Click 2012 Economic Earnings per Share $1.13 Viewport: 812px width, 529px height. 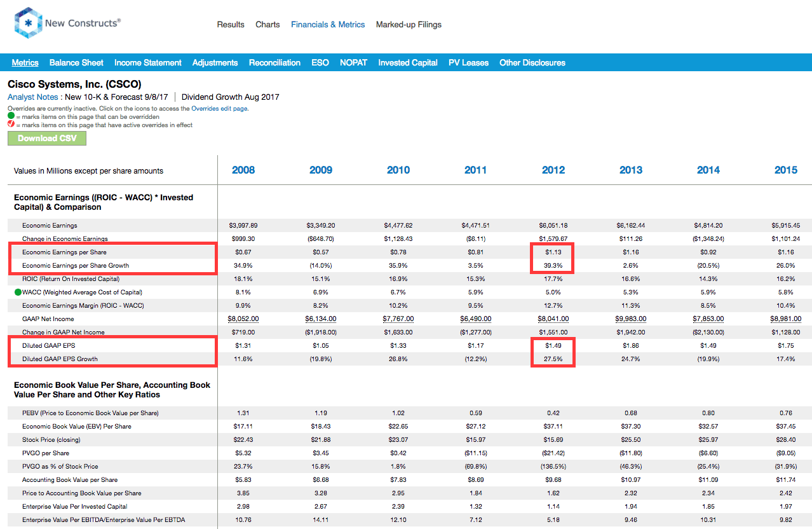click(553, 252)
